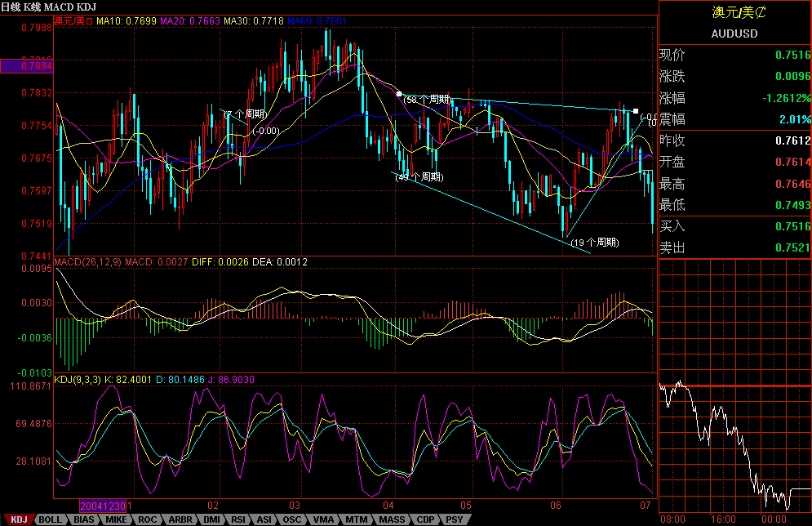Select the PSY indicator tab
Viewport: 812px width, 526px height.
click(x=454, y=519)
